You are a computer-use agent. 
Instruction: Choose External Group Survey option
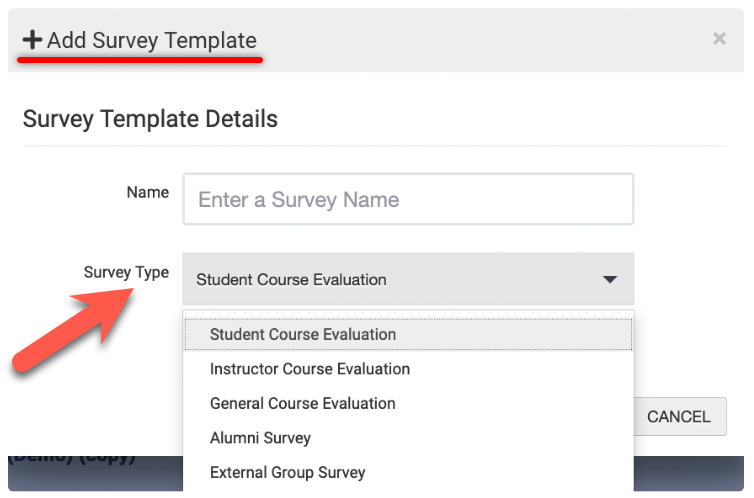(x=288, y=472)
